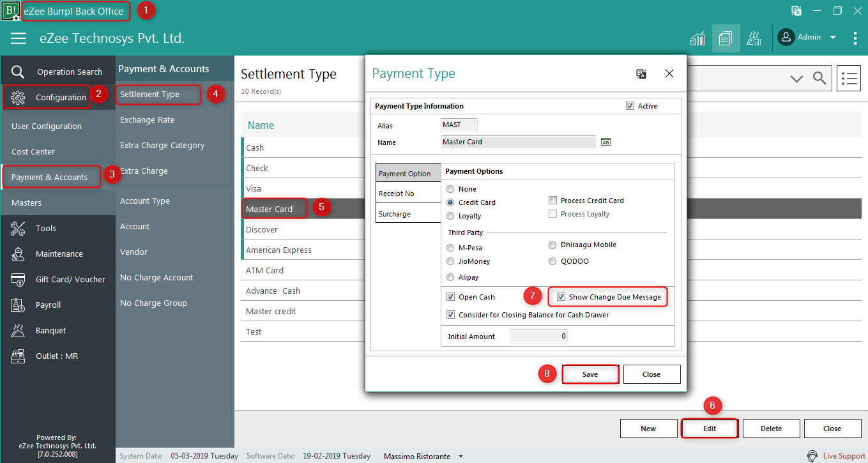This screenshot has height=463, width=868.
Task: Select the Credit Card radio button
Action: 451,202
